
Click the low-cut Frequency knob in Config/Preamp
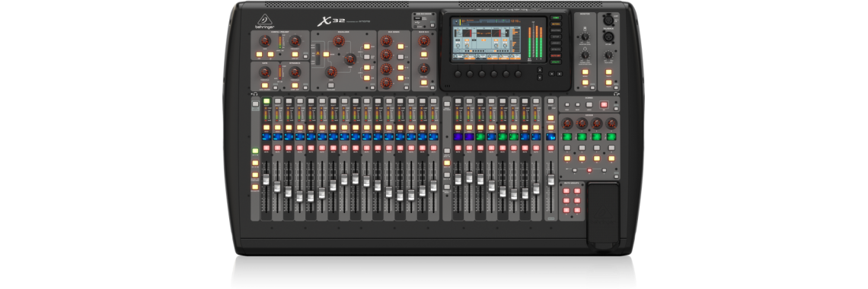(295, 41)
